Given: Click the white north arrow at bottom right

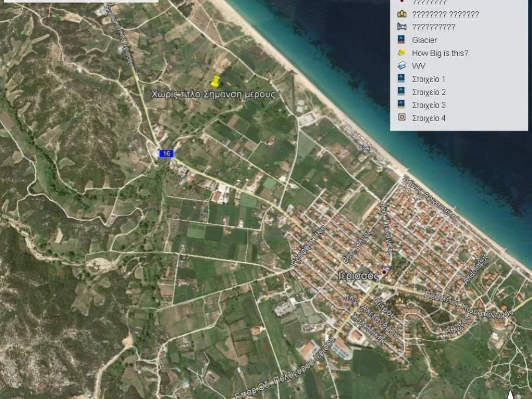Looking at the screenshot, I should 511,394.
